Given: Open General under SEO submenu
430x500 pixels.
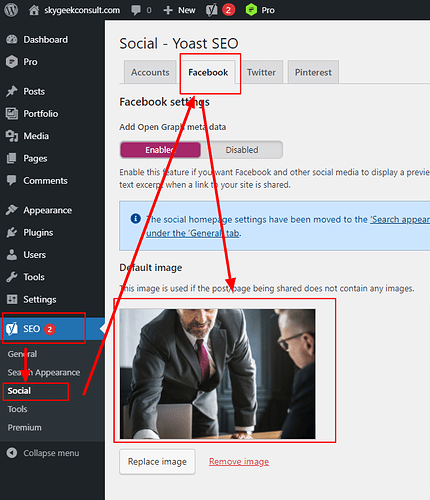Looking at the screenshot, I should 22,354.
